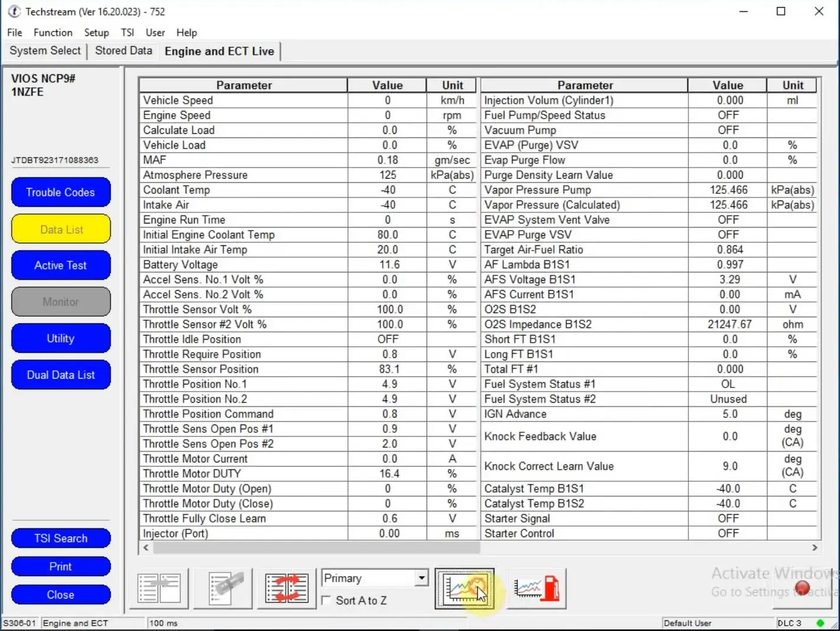
Task: Click the Print button
Action: 61,567
